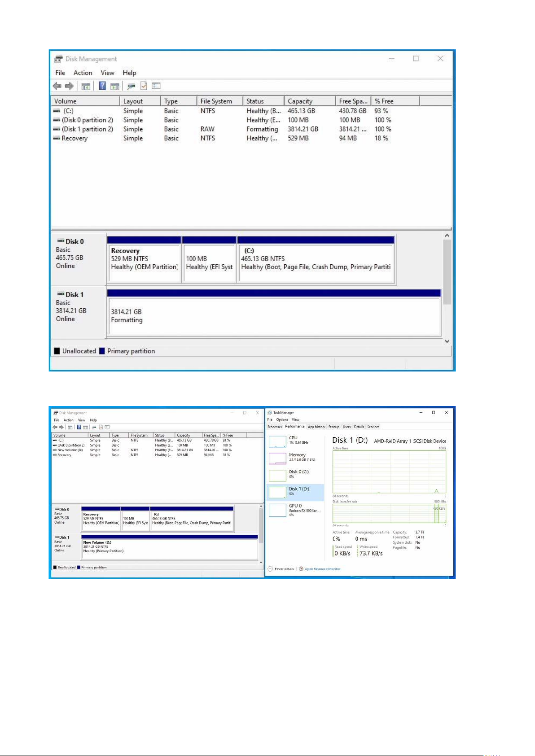
Task: Click drive icon of (Disk 1 partition 2) row
Action: click(57, 129)
